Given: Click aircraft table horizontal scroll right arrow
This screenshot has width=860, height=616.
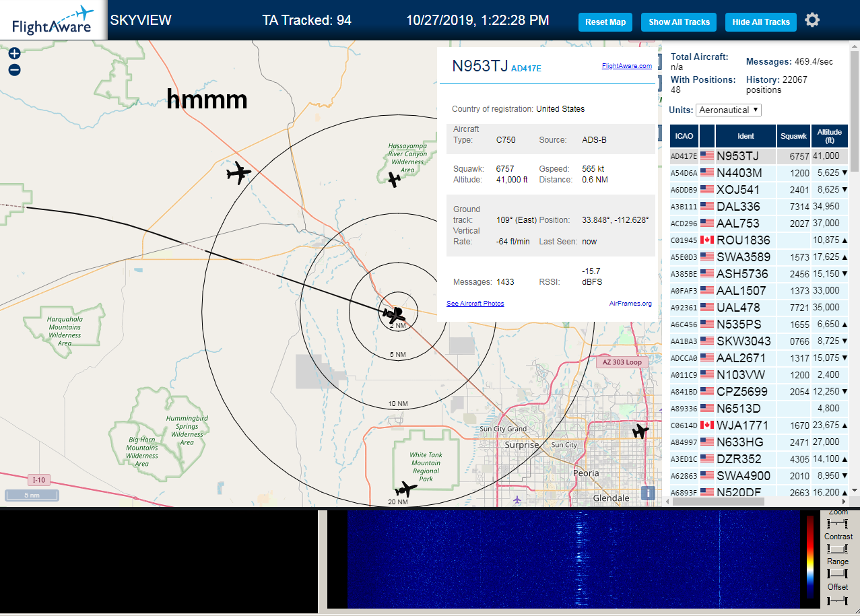Looking at the screenshot, I should click(845, 502).
